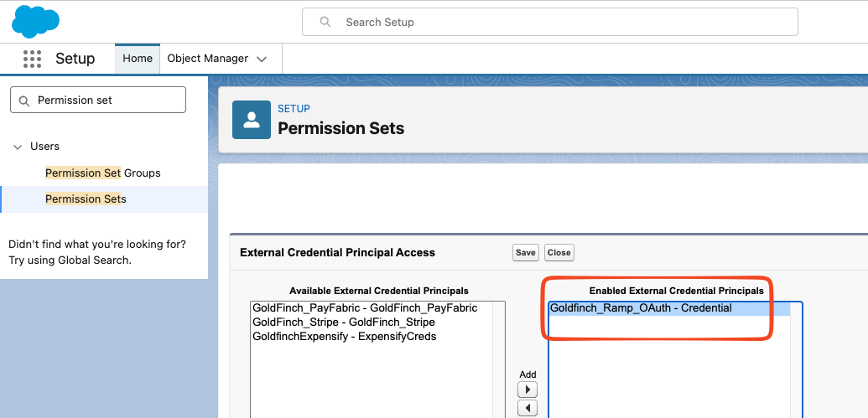Viewport: 868px width, 418px height.
Task: Click the Close button
Action: [559, 253]
